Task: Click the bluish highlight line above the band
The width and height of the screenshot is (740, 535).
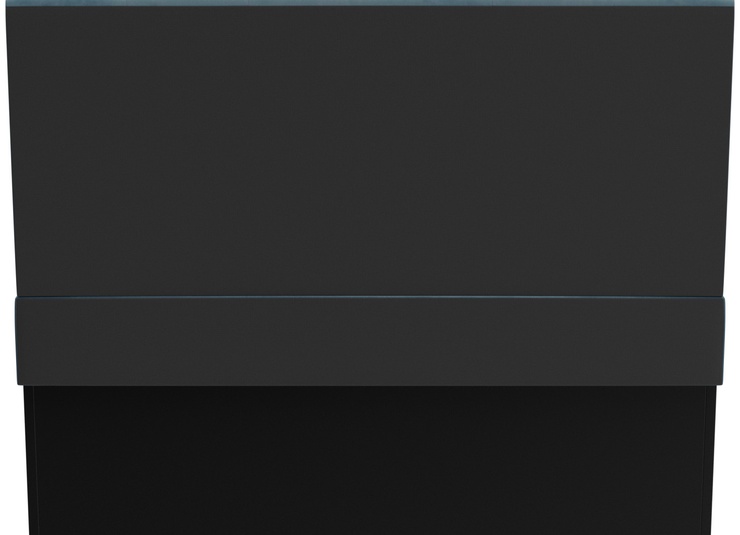Action: coord(370,297)
